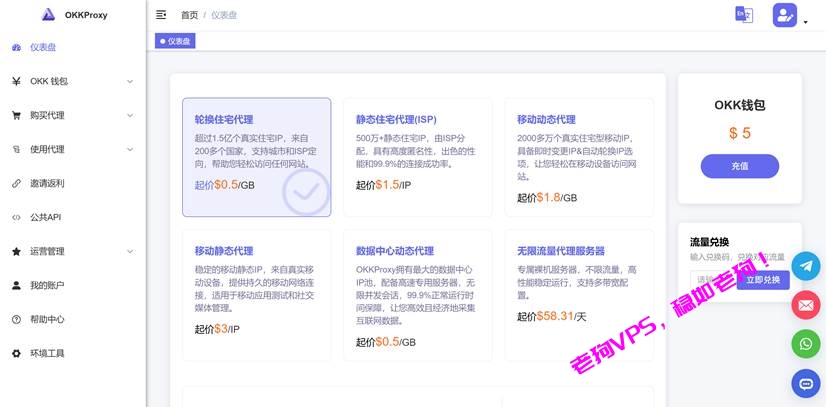Select the 移动静态代理 card title
826x407 pixels.
click(x=224, y=251)
